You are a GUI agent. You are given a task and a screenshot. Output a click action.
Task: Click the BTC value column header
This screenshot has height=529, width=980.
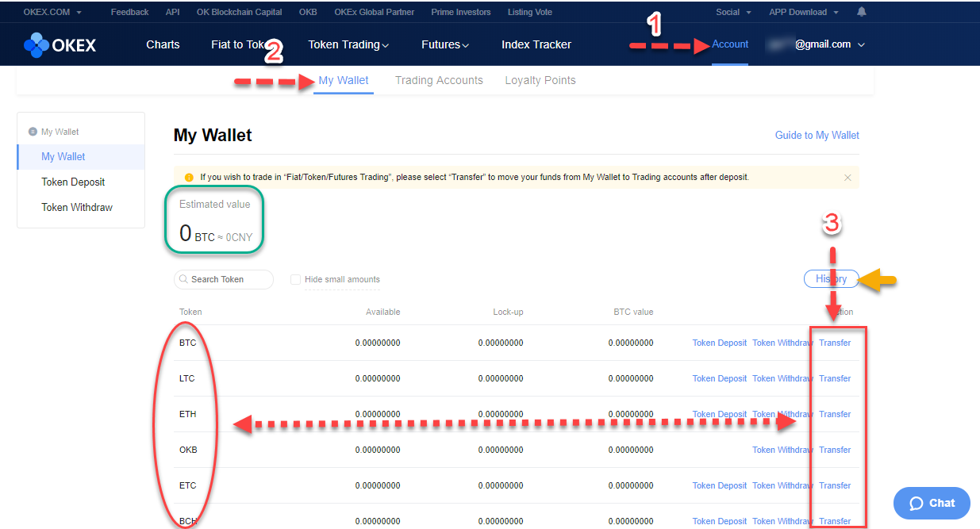point(633,312)
